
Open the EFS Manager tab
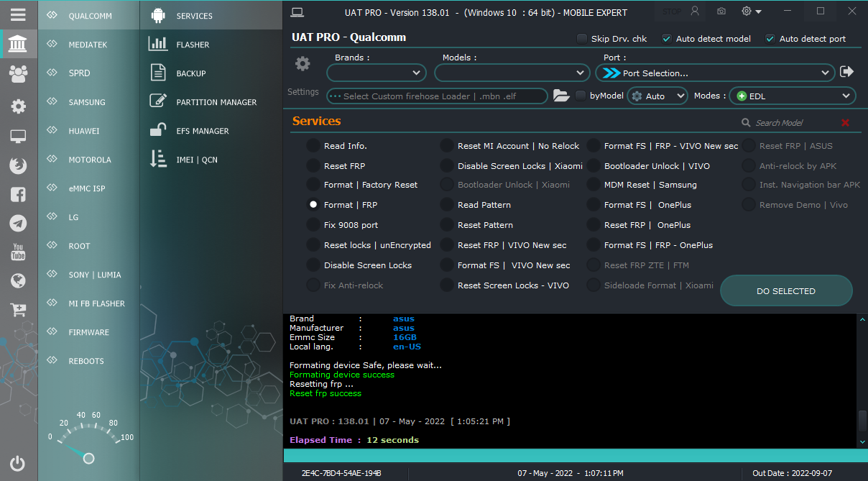tap(211, 131)
